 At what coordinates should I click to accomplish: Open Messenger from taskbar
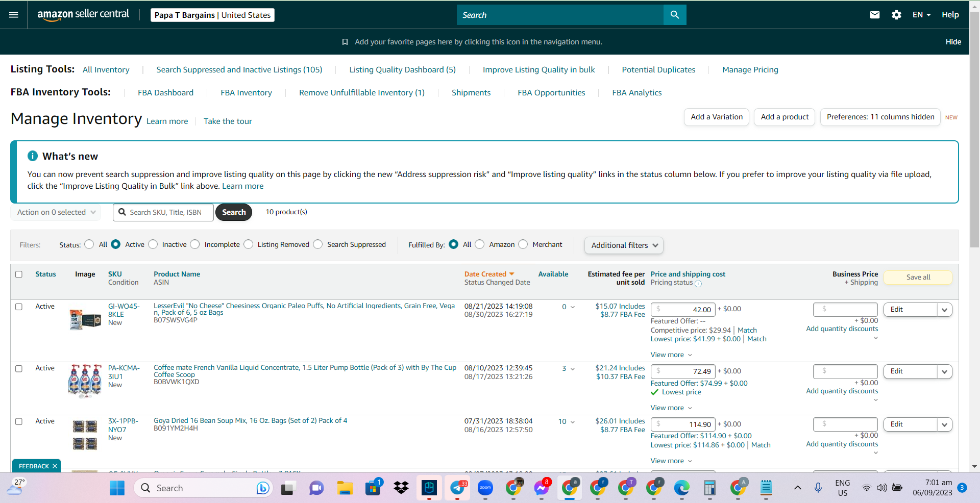click(x=542, y=488)
